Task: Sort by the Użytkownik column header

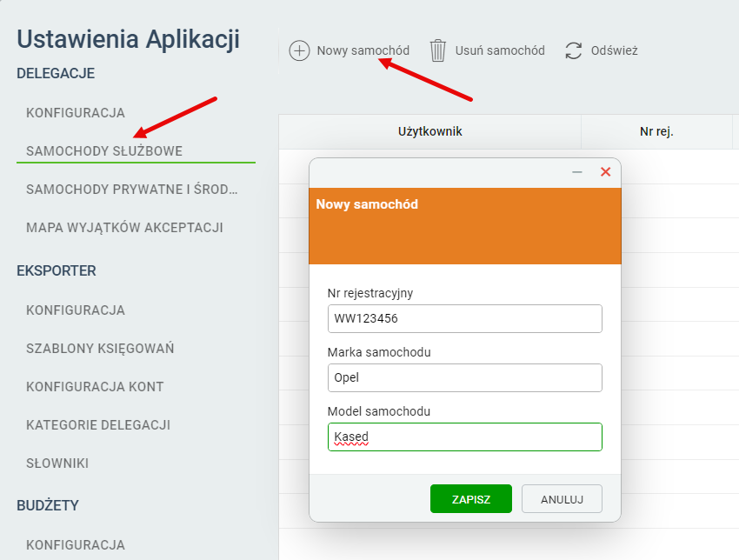Action: click(429, 131)
